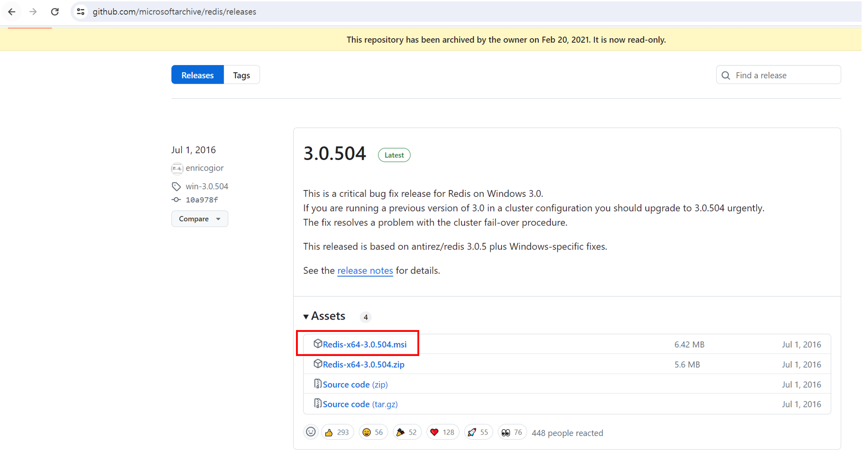Image resolution: width=868 pixels, height=461 pixels.
Task: Switch to the Releases tab
Action: point(197,75)
